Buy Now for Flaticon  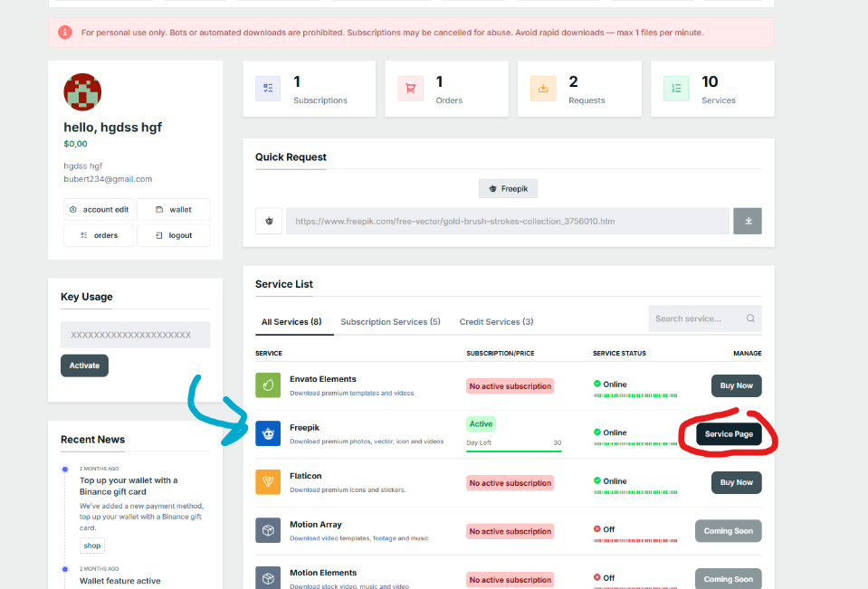click(736, 483)
